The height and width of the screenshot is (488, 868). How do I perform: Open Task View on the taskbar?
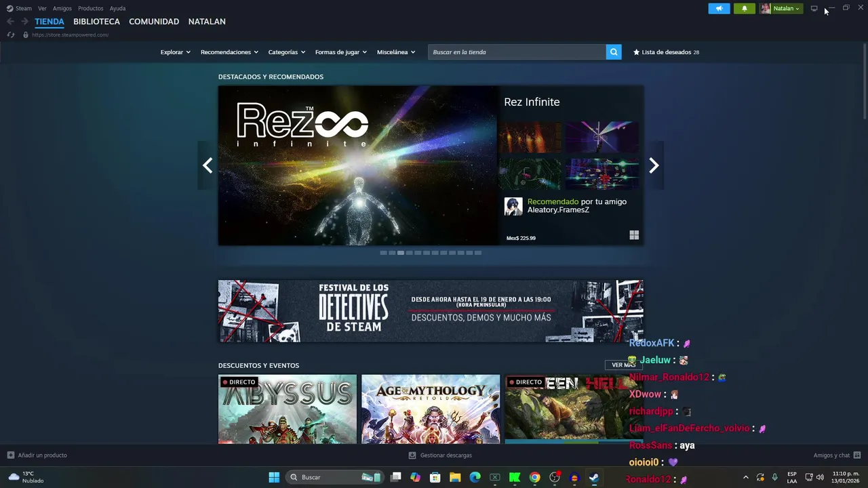point(396,477)
